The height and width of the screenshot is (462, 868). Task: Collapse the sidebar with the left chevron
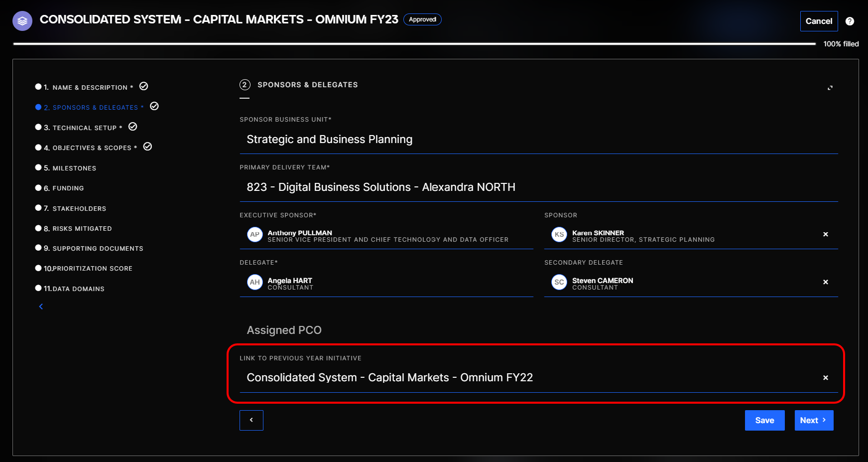(41, 307)
